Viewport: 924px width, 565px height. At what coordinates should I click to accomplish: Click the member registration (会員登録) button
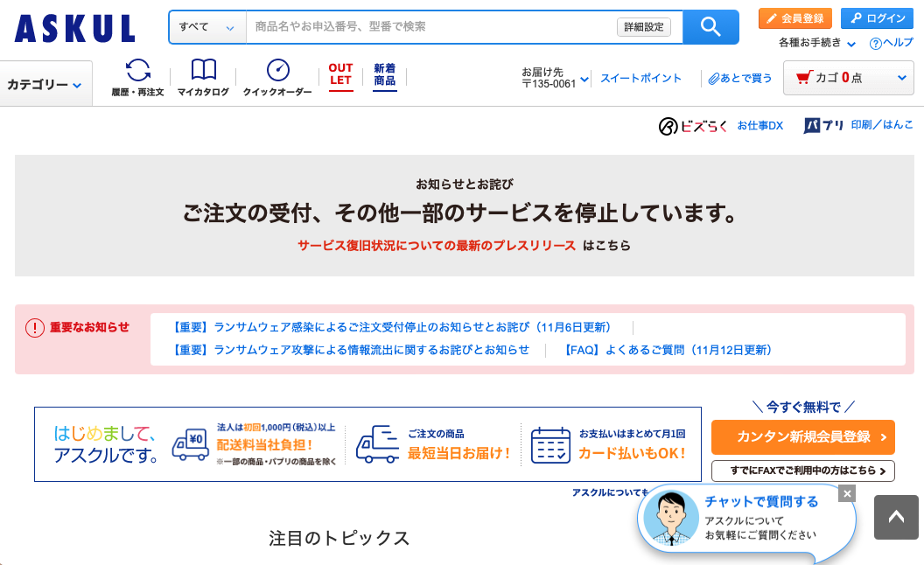795,18
